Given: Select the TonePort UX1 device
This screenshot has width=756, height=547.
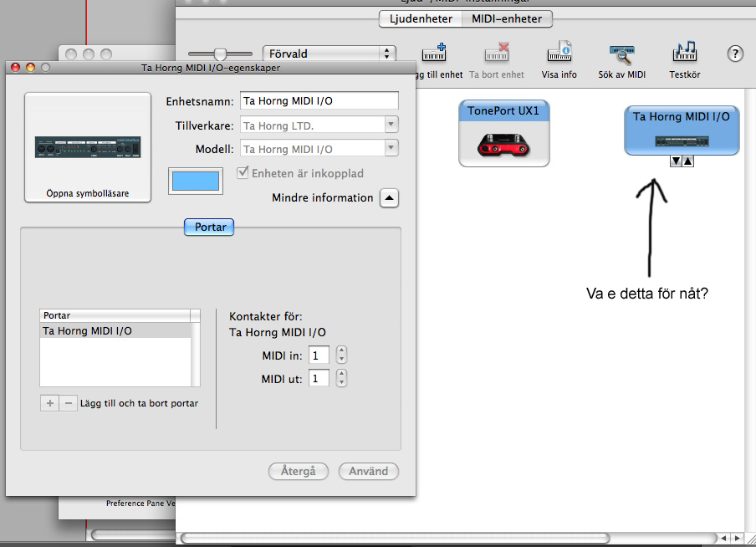Looking at the screenshot, I should (503, 133).
